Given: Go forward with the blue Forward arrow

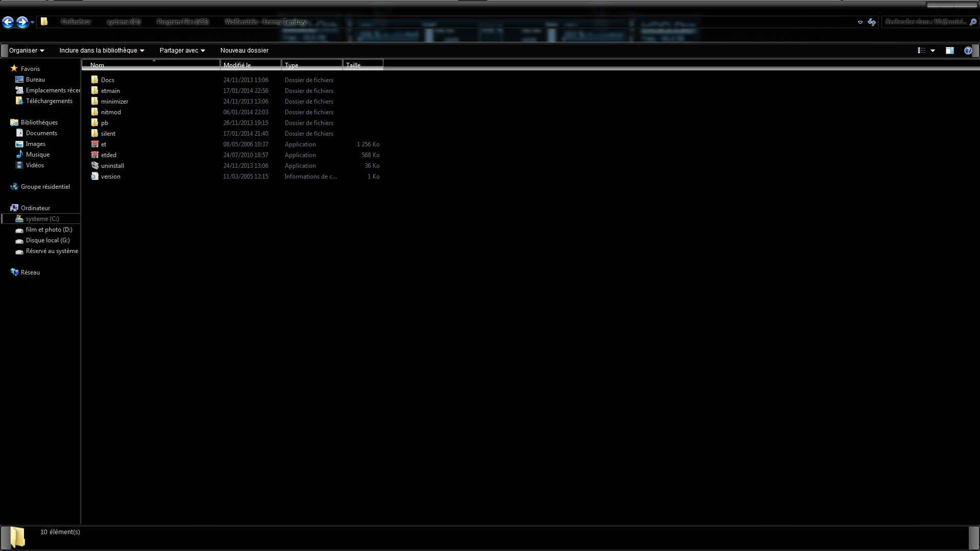Looking at the screenshot, I should click(x=22, y=22).
